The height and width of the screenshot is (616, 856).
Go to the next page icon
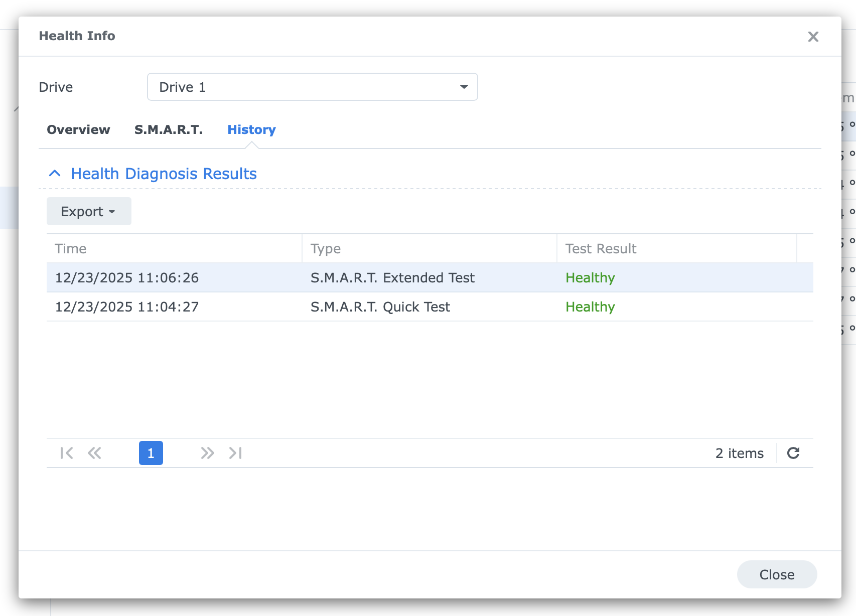pos(207,453)
